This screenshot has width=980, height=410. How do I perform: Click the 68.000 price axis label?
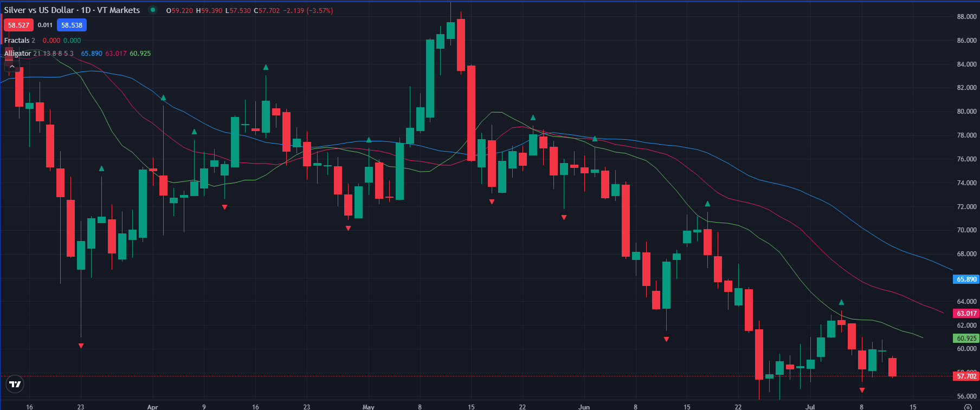967,254
